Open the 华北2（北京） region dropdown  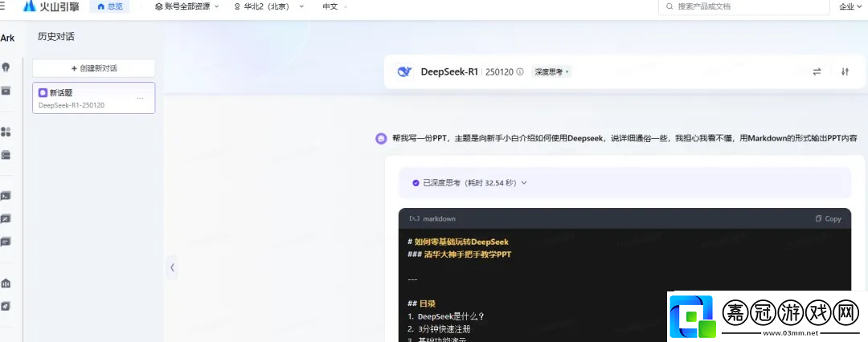[x=269, y=6]
